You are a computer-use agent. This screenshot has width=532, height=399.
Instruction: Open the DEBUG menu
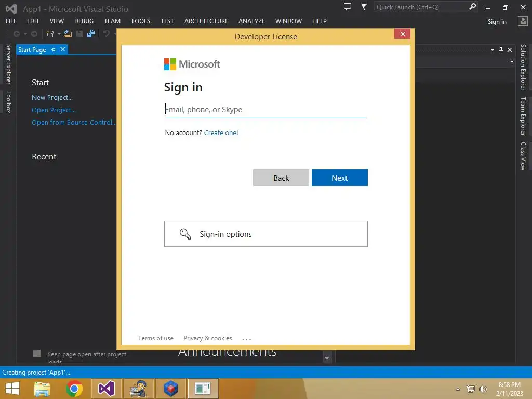(x=84, y=21)
